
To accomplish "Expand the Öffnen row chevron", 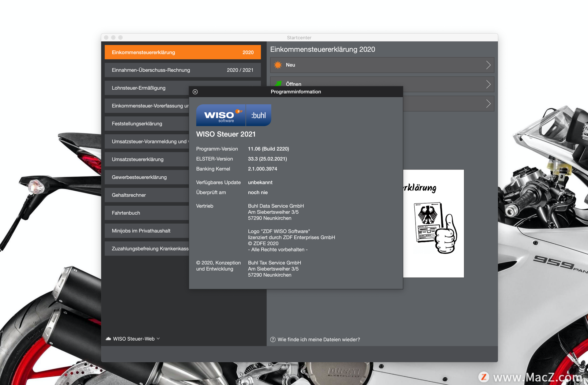I will click(x=488, y=84).
